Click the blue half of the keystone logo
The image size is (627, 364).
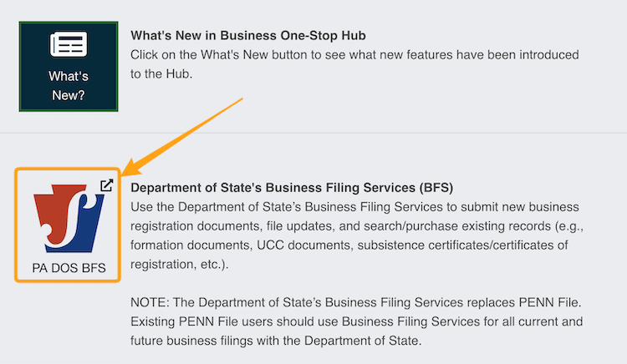pyautogui.click(x=84, y=225)
